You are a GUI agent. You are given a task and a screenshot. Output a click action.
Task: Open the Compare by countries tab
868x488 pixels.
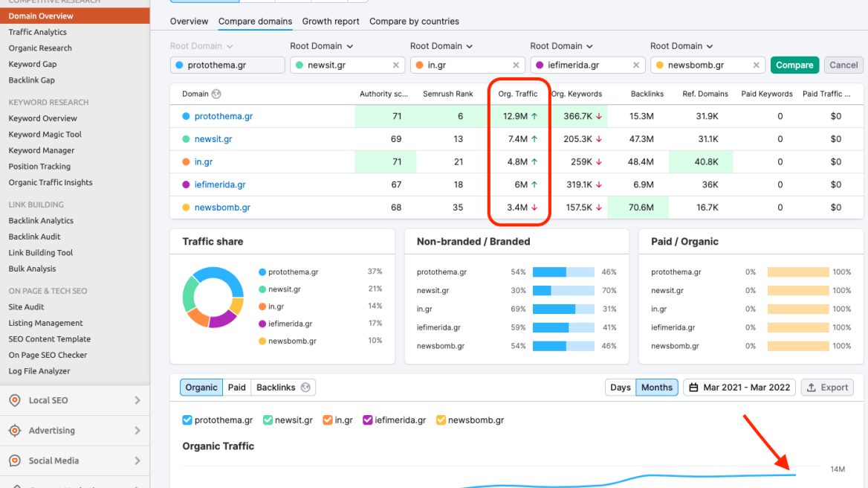(414, 22)
